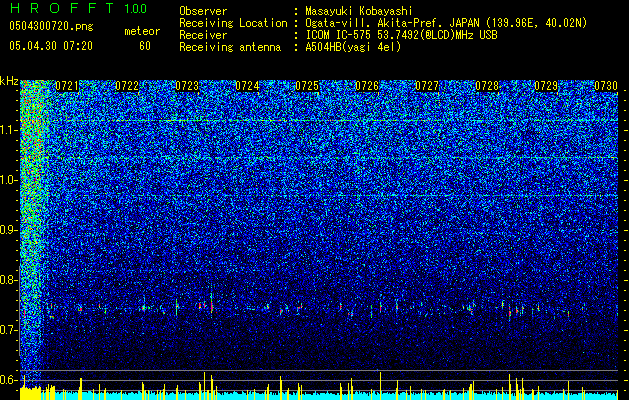Click the 0721 time marker
629x400 pixels.
point(67,86)
